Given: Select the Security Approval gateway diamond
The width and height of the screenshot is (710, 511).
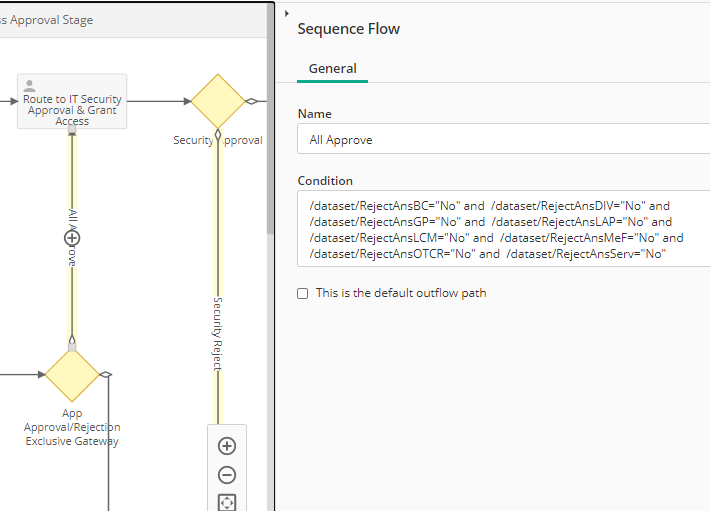Looking at the screenshot, I should pyautogui.click(x=218, y=101).
